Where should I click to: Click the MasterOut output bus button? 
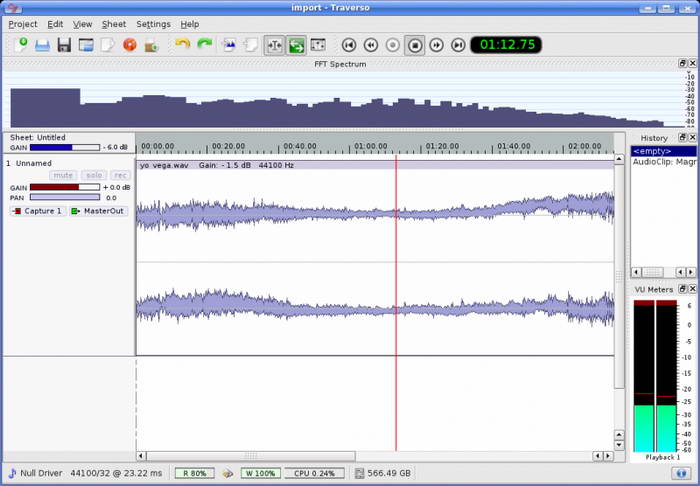pos(99,211)
